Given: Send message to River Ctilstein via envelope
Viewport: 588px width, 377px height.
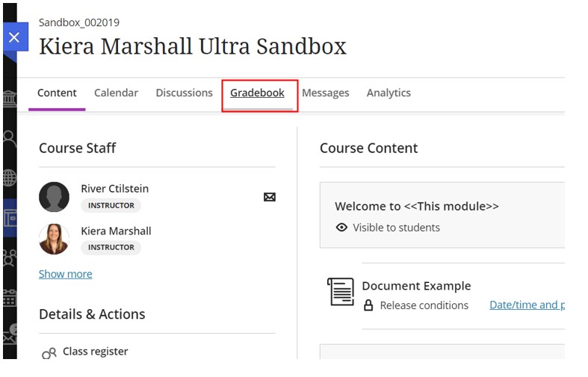Looking at the screenshot, I should coord(269,197).
